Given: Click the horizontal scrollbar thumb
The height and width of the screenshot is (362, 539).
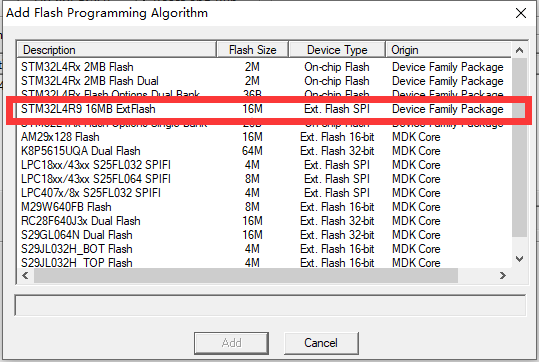Looking at the screenshot, I should tap(246, 275).
